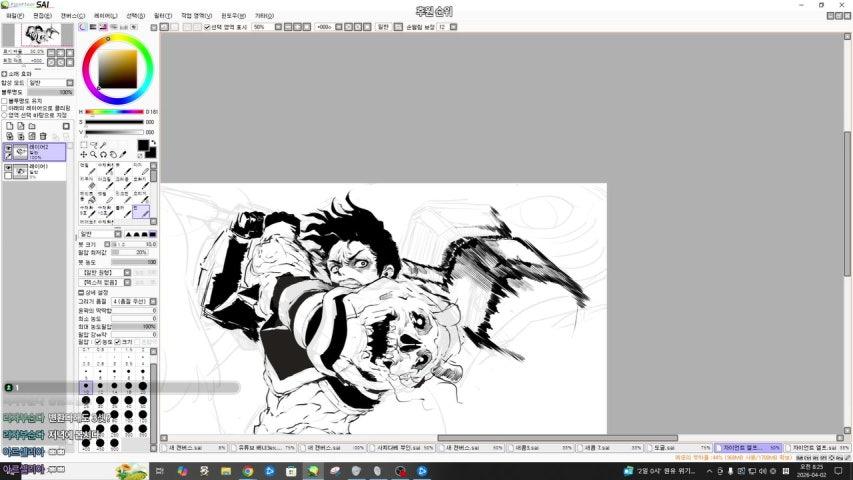Create a new layer folder

(32, 126)
